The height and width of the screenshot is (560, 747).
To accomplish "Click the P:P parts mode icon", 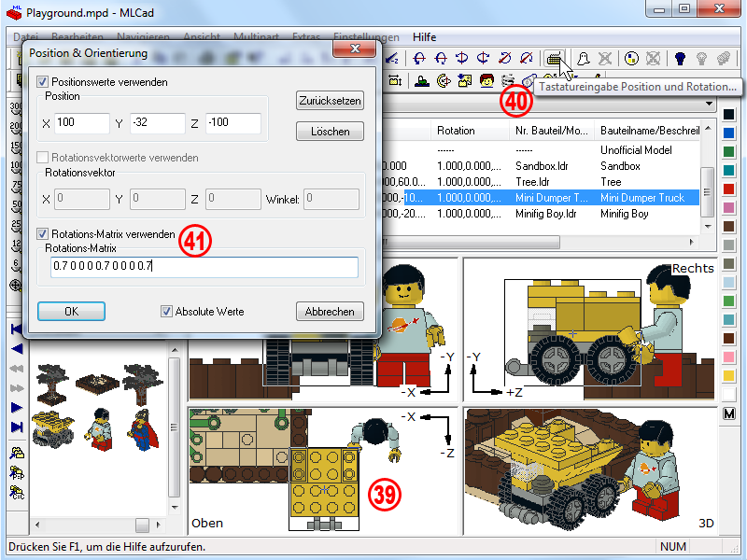I will [17, 472].
